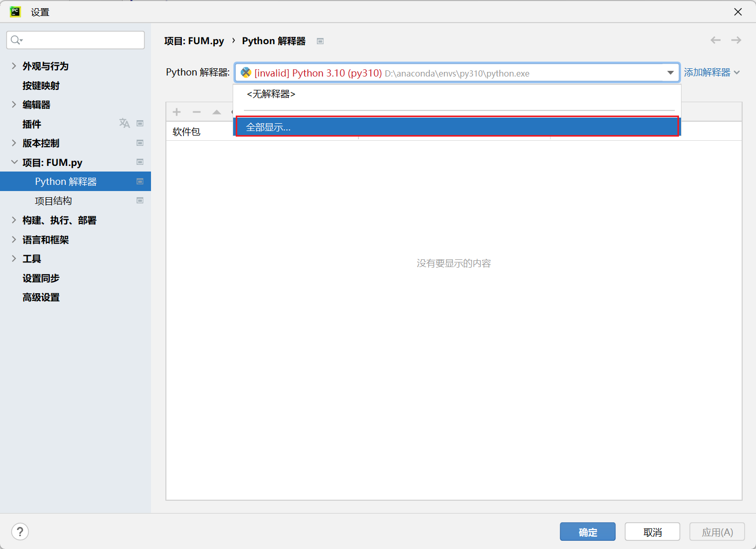Expand the 工具 section
Screen dimensions: 756x549
(x=14, y=258)
